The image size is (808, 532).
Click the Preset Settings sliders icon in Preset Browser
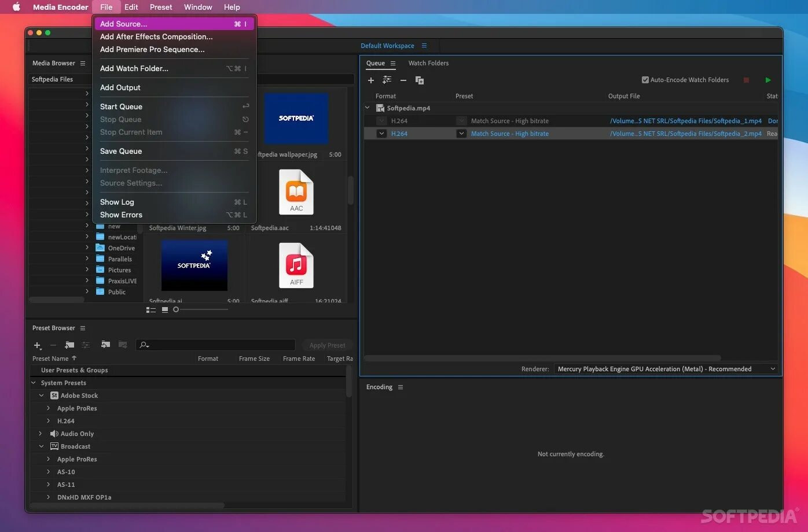(x=86, y=345)
